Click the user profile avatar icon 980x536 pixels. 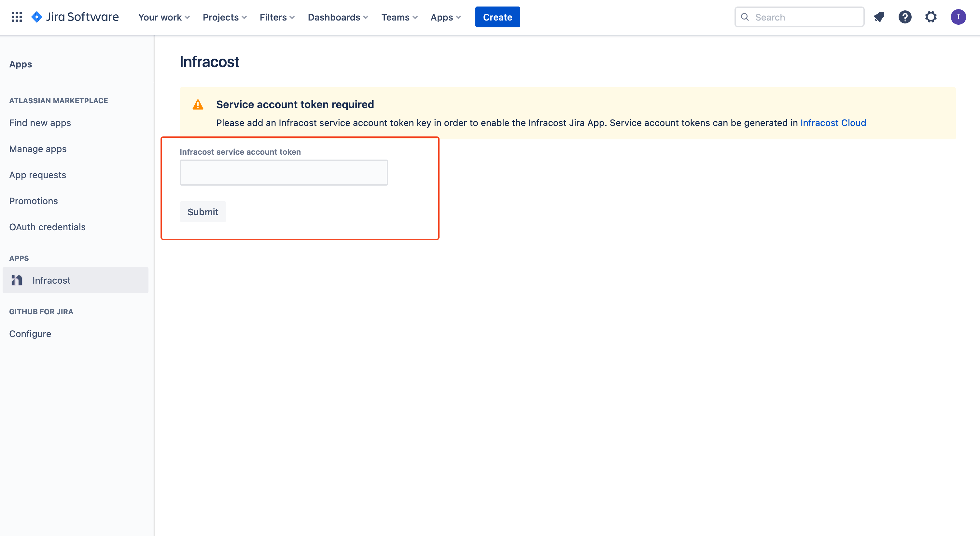[x=958, y=17]
